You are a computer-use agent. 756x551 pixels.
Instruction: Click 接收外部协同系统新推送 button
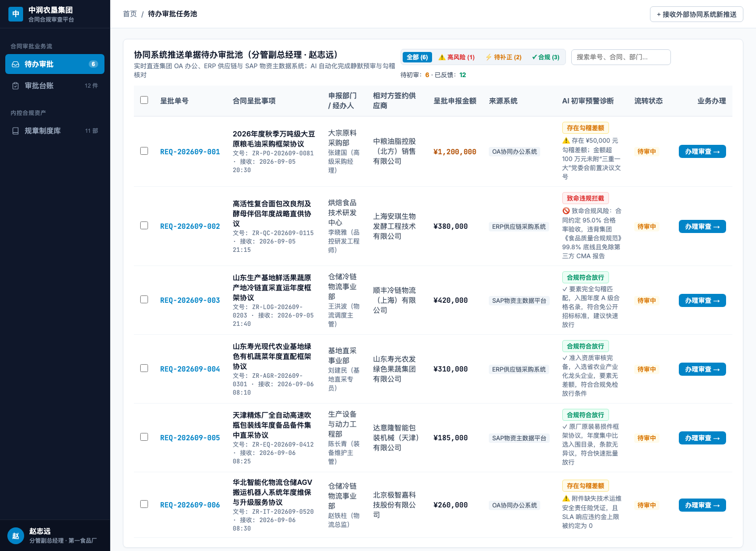(x=696, y=14)
